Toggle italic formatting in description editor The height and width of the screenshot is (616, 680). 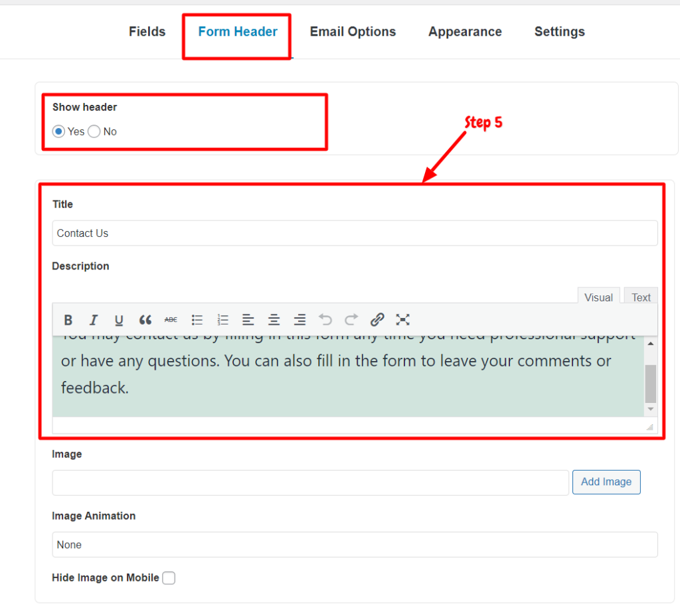(x=93, y=320)
